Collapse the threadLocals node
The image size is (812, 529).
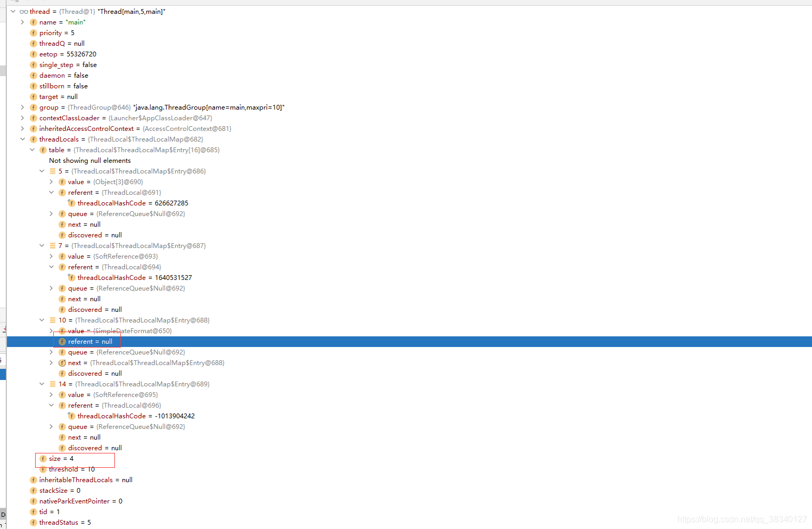coord(22,139)
